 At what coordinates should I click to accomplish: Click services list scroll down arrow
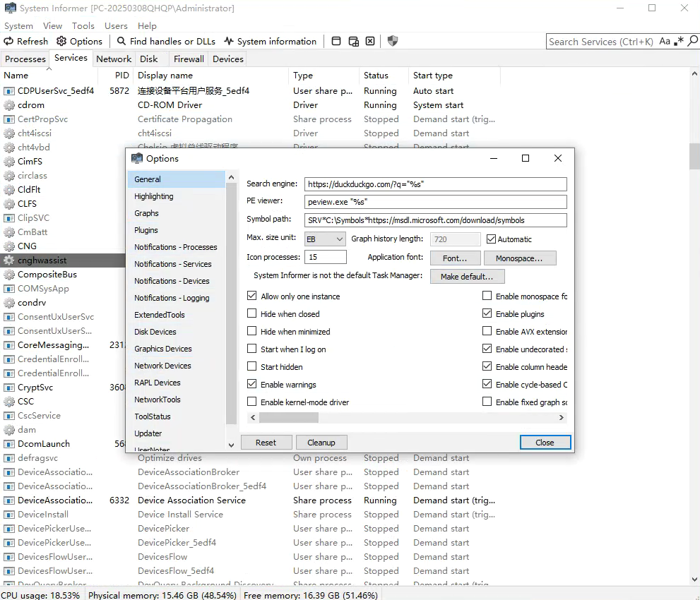click(694, 580)
